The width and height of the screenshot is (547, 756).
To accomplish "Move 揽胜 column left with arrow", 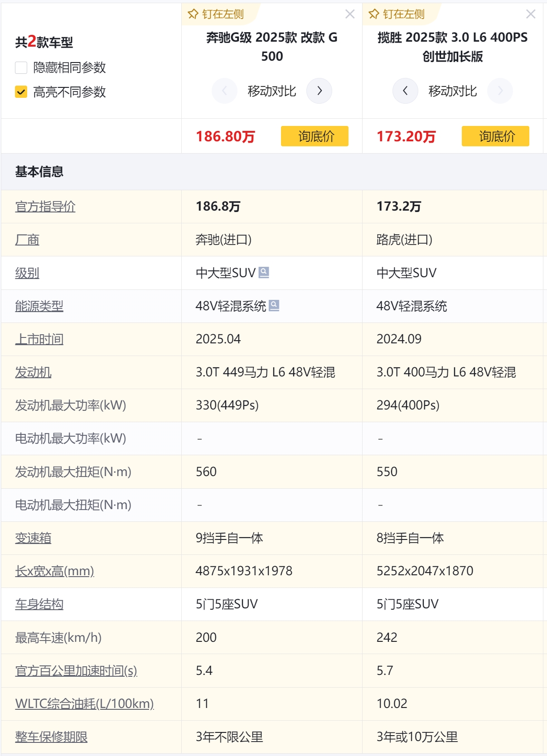I will coord(405,91).
